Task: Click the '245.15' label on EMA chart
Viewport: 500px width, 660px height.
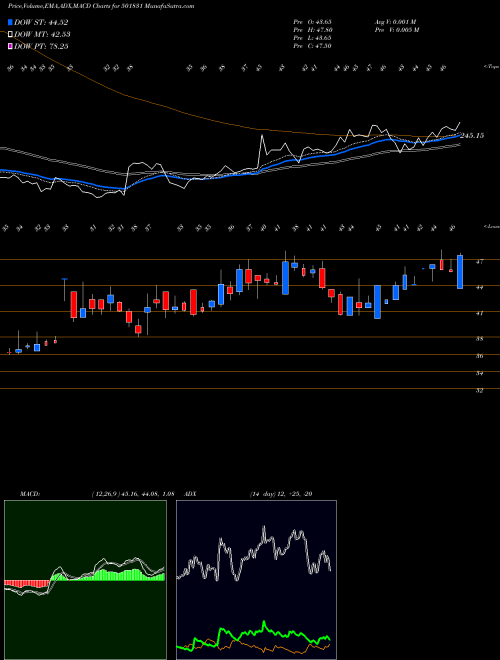Action: click(472, 136)
